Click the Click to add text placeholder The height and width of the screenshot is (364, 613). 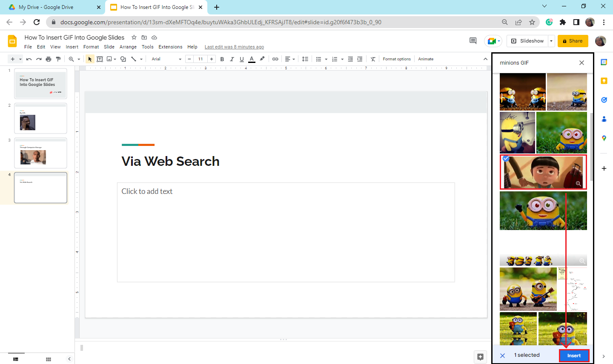286,232
